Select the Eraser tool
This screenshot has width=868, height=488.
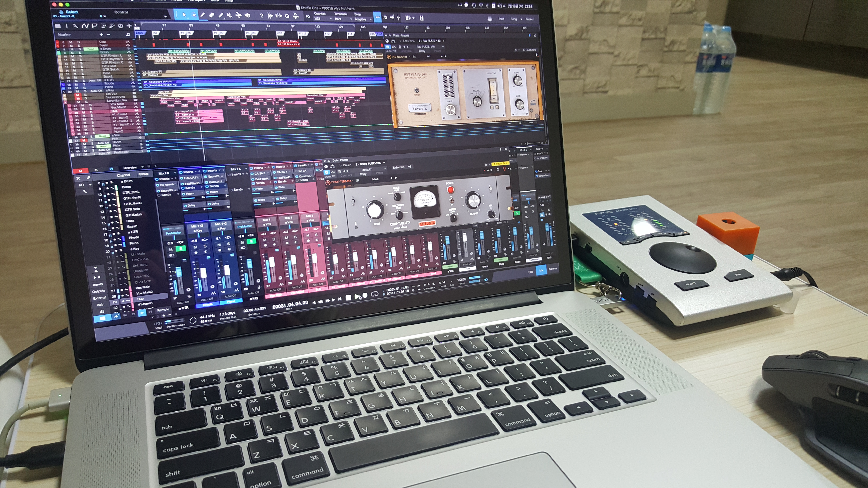212,15
